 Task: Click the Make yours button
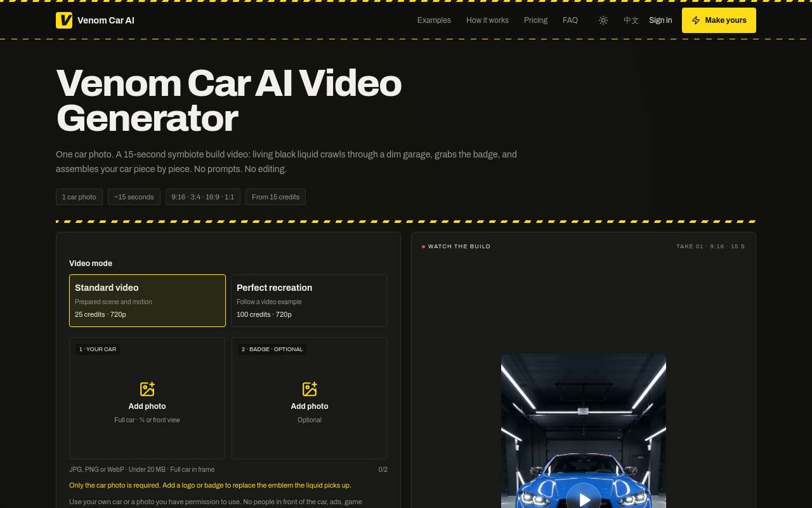pyautogui.click(x=719, y=20)
